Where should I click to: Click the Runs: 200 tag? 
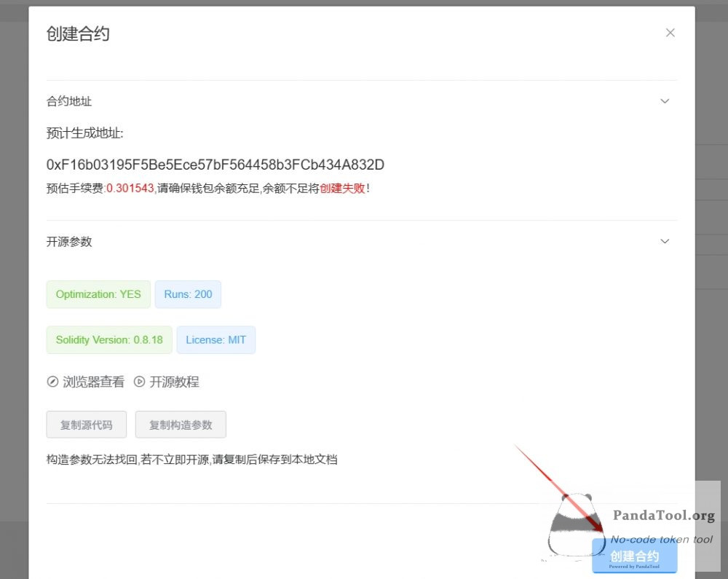[188, 294]
